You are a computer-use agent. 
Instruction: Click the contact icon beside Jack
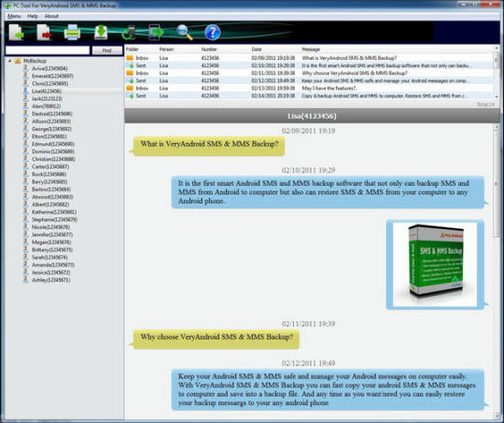(x=26, y=98)
